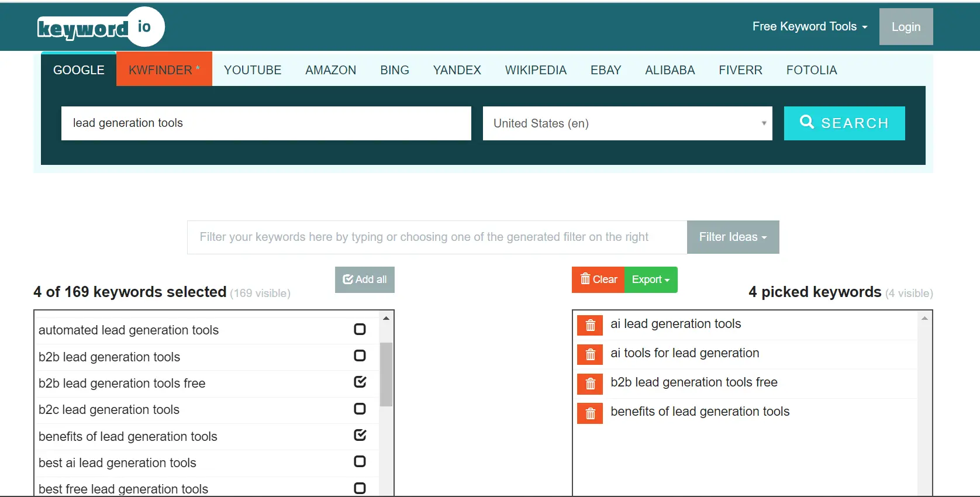Trash icon for 'b2b lead generation tools free' picked
The height and width of the screenshot is (497, 980).
coord(590,384)
